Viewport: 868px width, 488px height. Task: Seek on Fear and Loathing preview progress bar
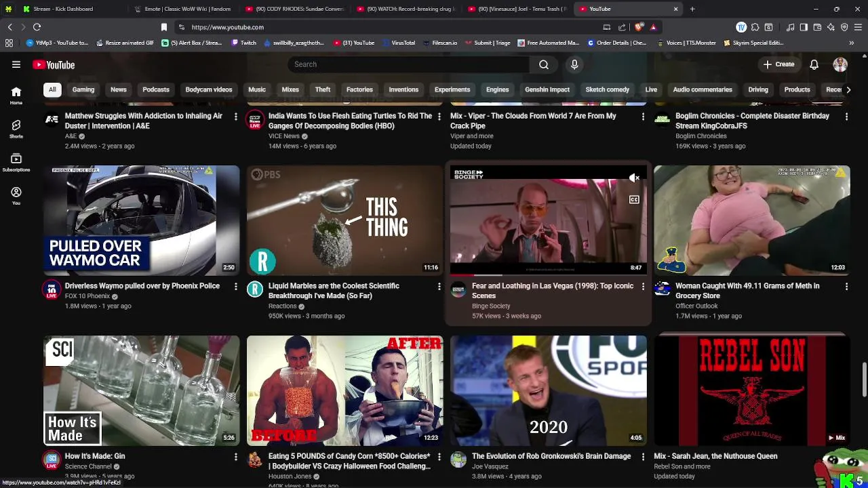548,274
